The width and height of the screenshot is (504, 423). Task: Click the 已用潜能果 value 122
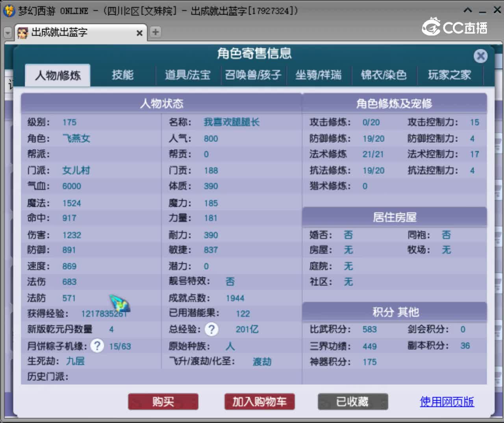pos(243,314)
